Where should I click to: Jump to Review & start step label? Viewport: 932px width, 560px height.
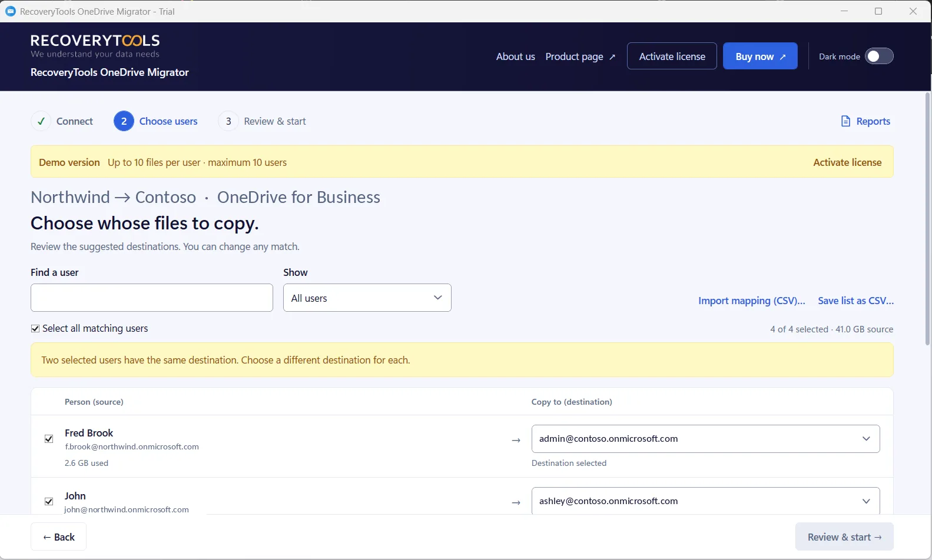[275, 121]
